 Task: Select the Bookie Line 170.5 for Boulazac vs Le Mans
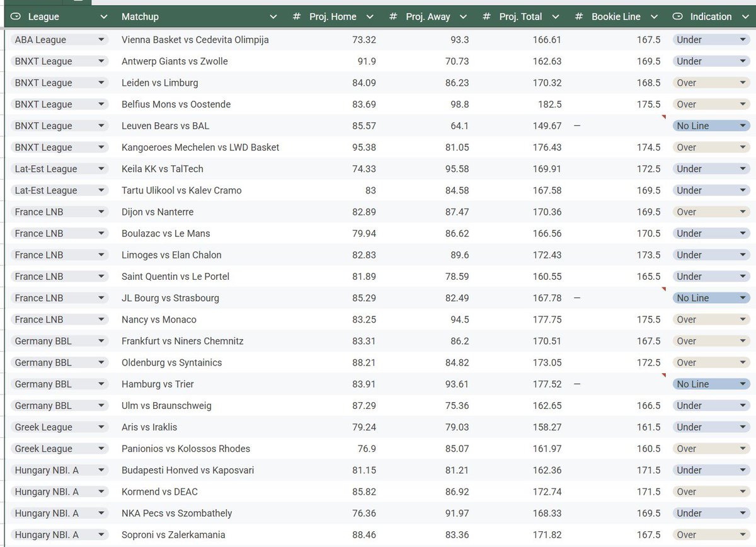click(648, 233)
